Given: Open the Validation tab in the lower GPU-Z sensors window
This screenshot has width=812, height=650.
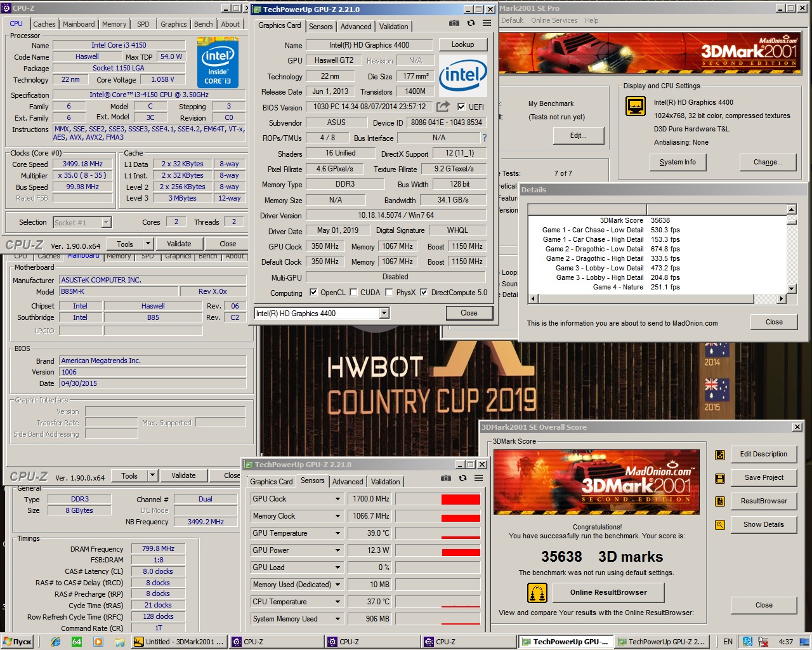Looking at the screenshot, I should [386, 482].
